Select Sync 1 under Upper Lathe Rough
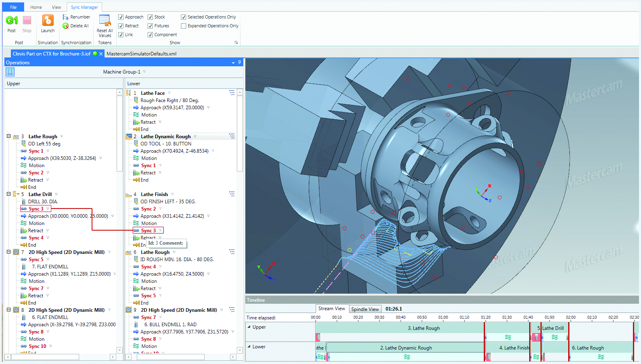The width and height of the screenshot is (641, 364). pyautogui.click(x=36, y=151)
